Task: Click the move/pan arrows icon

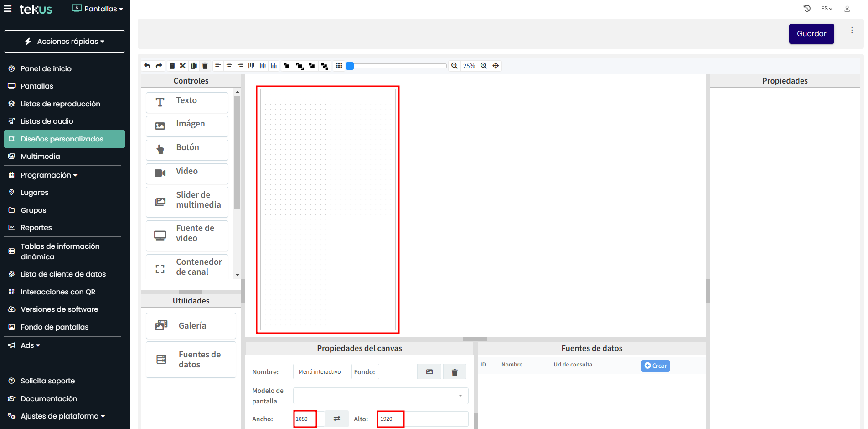Action: coord(496,66)
